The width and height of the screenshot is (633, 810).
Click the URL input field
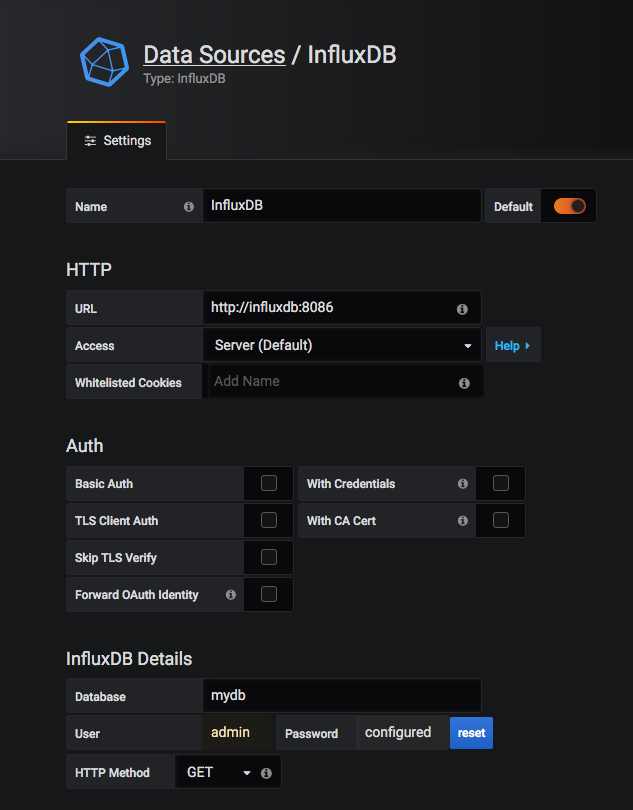342,308
